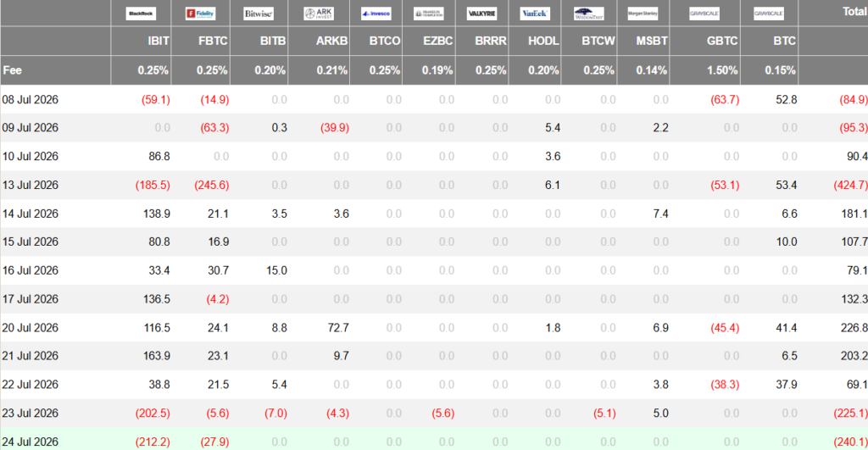Click the ARKB fee of 0.21%

pos(332,70)
